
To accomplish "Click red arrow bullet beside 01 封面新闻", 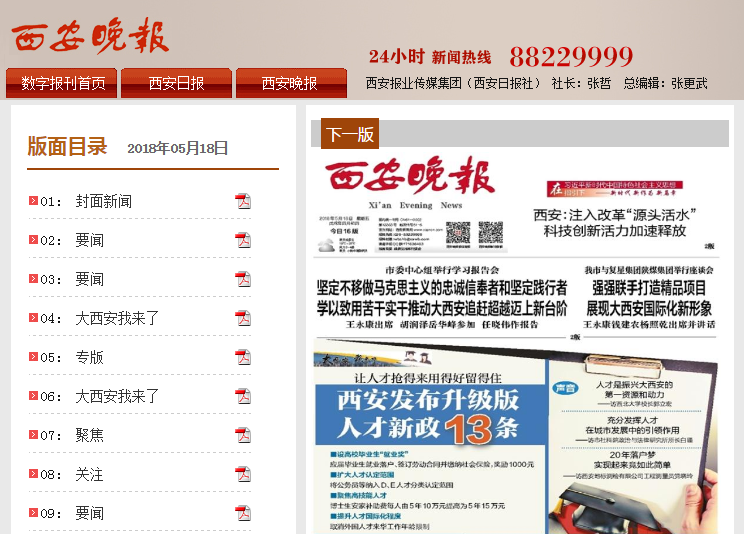I will [33, 200].
